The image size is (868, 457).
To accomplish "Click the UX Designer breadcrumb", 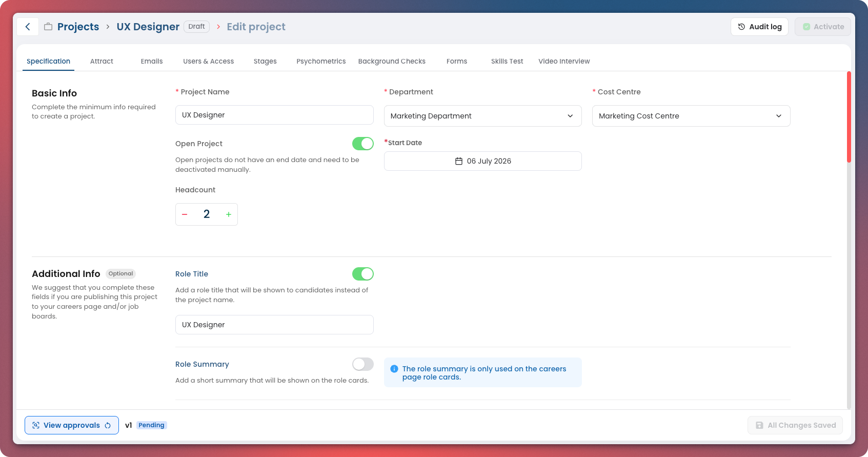I will point(148,27).
